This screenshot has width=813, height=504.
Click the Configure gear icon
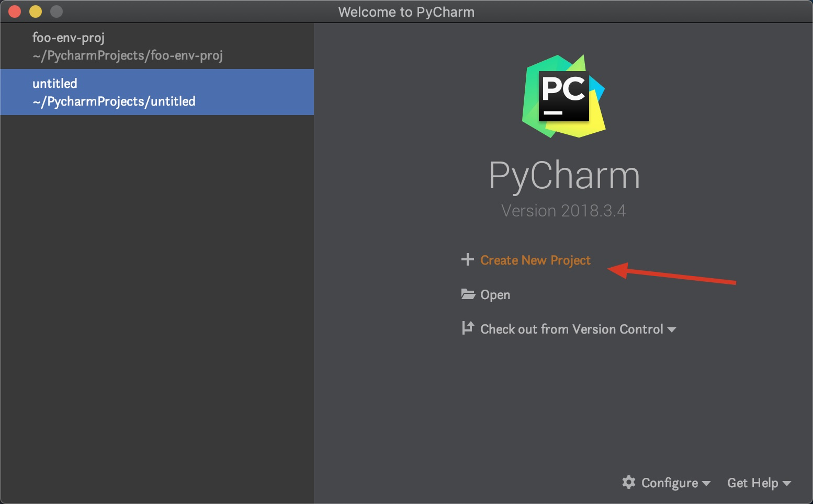[x=629, y=482]
